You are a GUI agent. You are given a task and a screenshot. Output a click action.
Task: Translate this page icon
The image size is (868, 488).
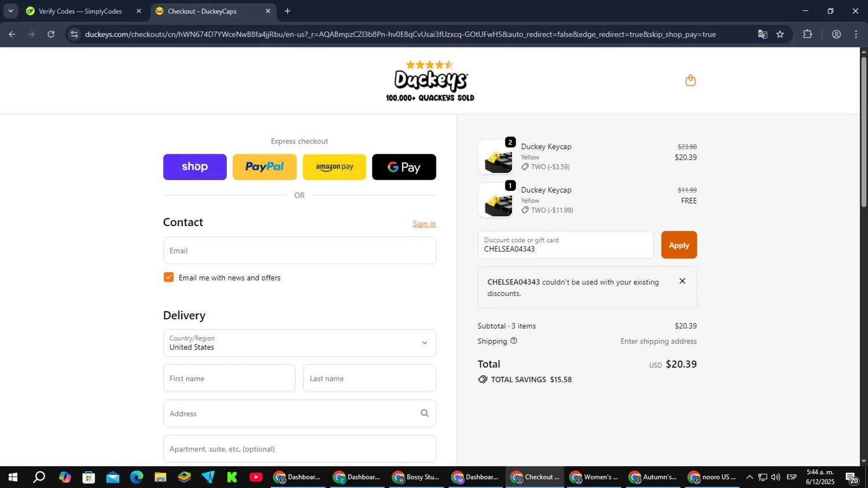click(763, 34)
